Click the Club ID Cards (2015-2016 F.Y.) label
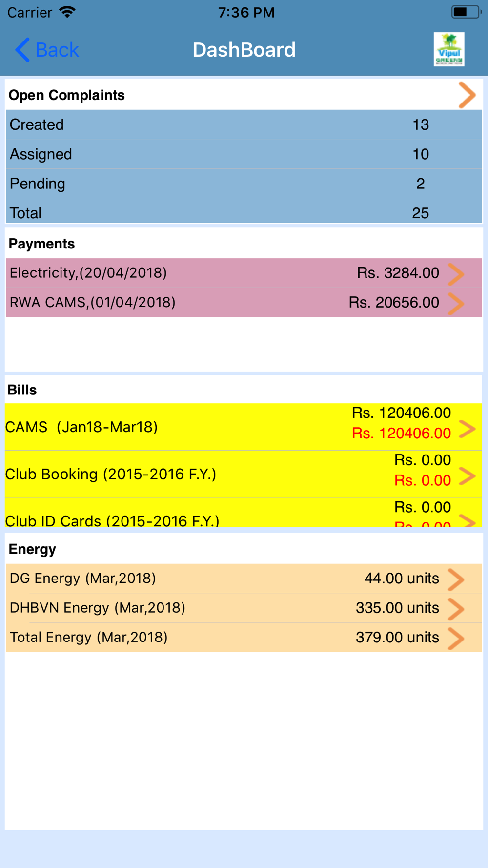Image resolution: width=488 pixels, height=868 pixels. tap(112, 520)
